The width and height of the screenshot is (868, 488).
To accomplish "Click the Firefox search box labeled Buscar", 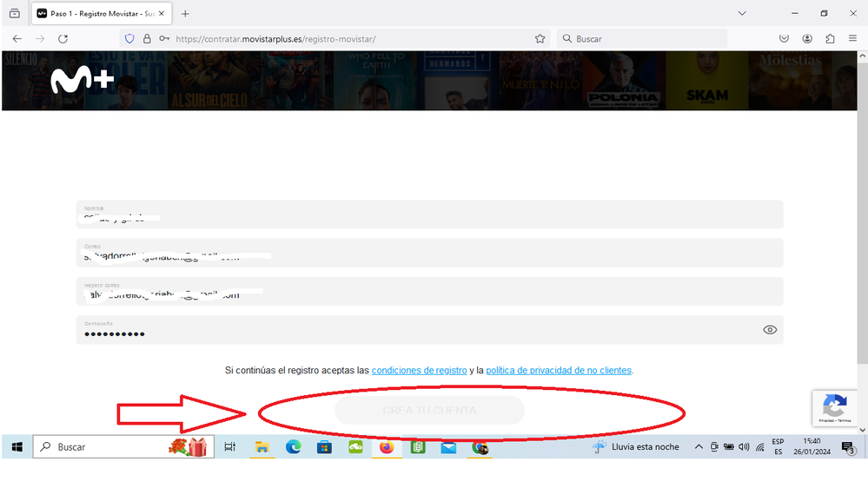I will 643,39.
